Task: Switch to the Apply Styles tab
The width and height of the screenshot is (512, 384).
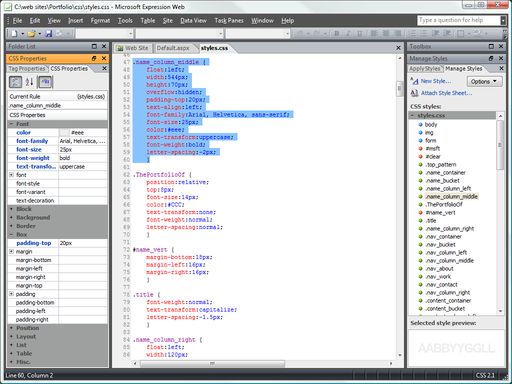Action: (x=424, y=68)
